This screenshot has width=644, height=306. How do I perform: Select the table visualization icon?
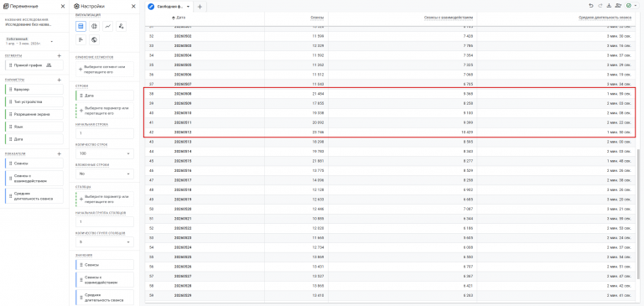coord(80,26)
